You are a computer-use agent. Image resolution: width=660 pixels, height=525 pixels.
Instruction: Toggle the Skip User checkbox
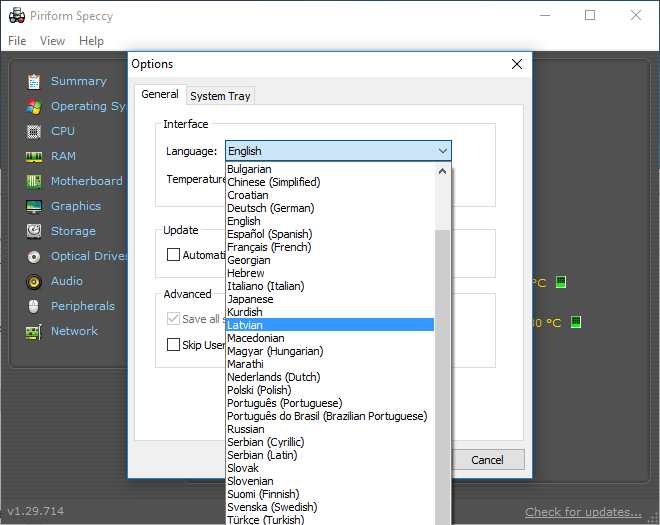(x=173, y=344)
